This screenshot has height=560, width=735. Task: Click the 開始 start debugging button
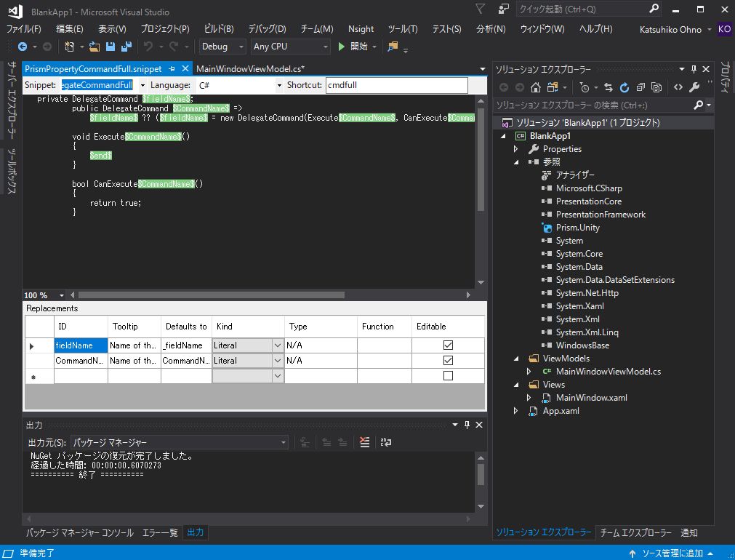pyautogui.click(x=353, y=47)
